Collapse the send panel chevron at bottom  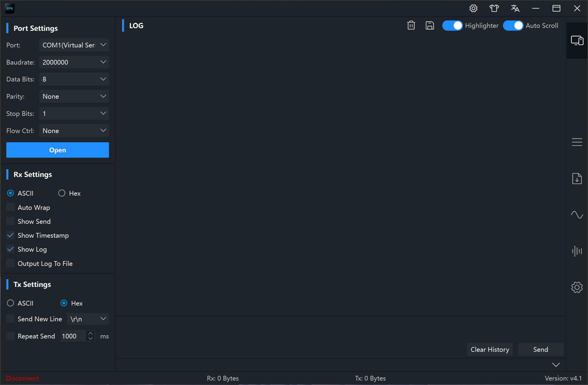point(556,365)
